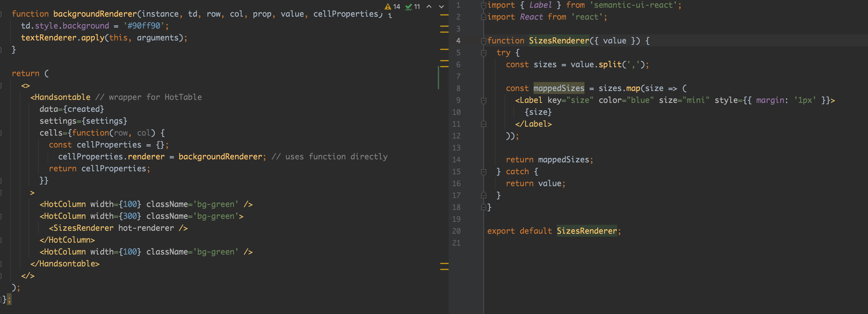Click highlighted 'SizesRenderer' in function declaration

point(559,41)
